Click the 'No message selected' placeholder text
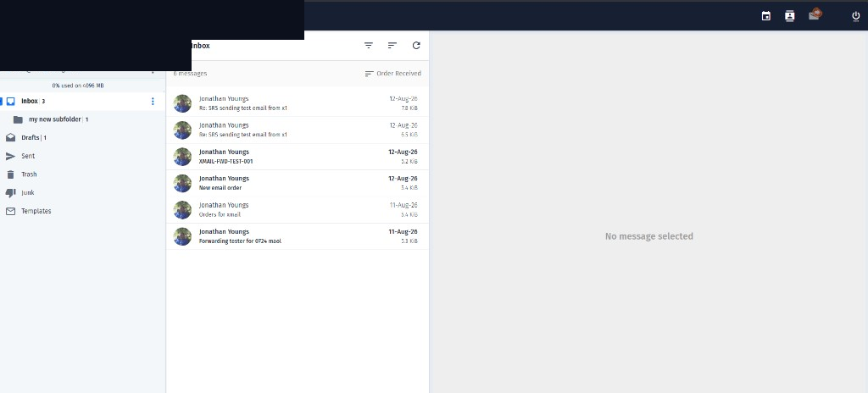The height and width of the screenshot is (393, 868). click(648, 236)
